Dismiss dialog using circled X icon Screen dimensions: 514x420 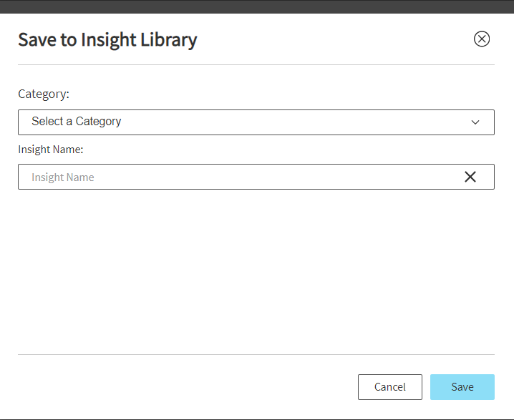point(482,39)
